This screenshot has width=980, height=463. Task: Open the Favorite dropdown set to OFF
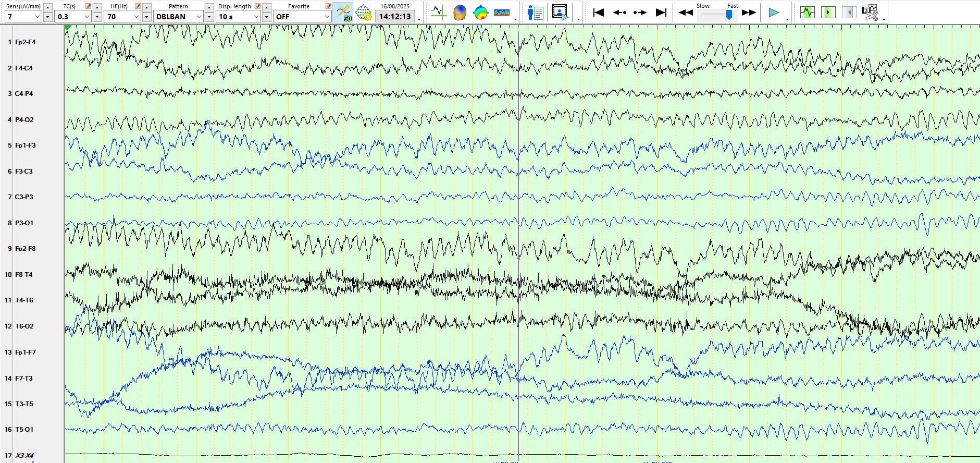pyautogui.click(x=302, y=17)
